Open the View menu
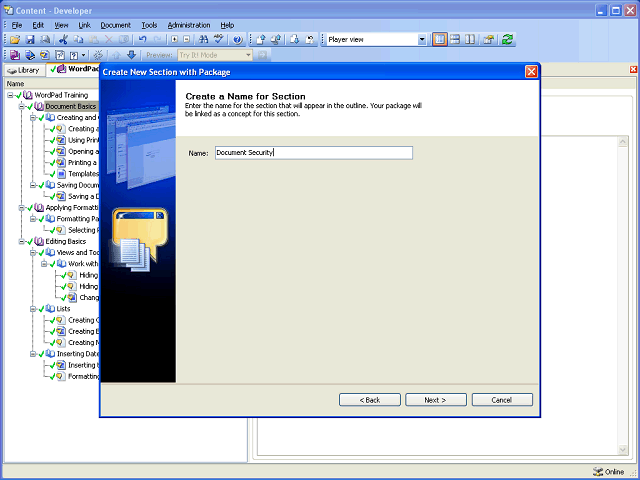The width and height of the screenshot is (640, 480). [x=61, y=25]
